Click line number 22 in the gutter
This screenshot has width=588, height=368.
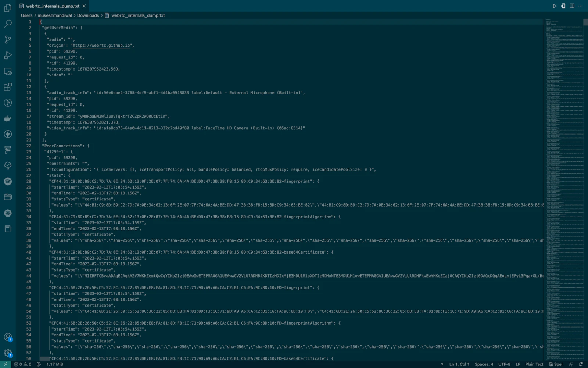29,146
